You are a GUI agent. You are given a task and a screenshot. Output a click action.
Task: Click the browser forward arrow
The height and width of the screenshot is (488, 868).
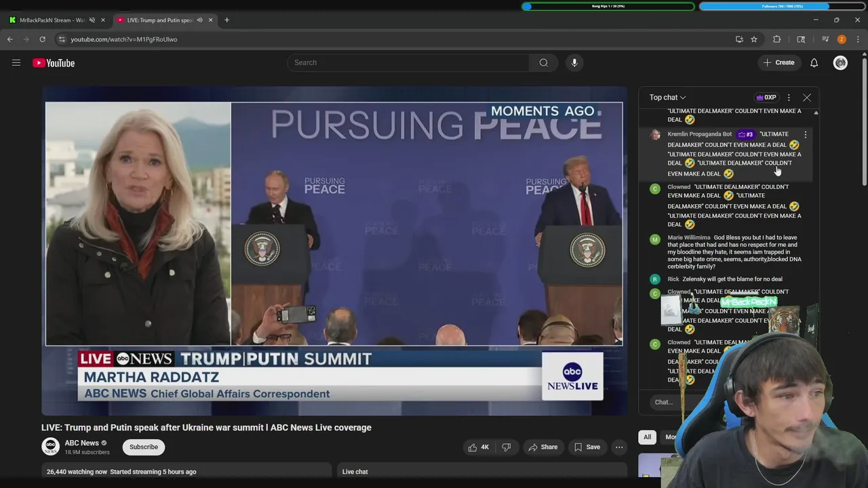coord(26,39)
